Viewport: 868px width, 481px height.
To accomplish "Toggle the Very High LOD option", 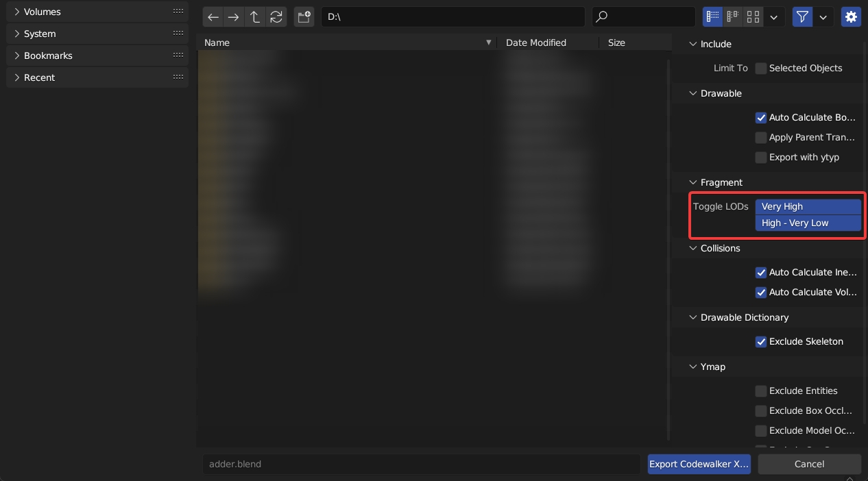I will [x=808, y=206].
